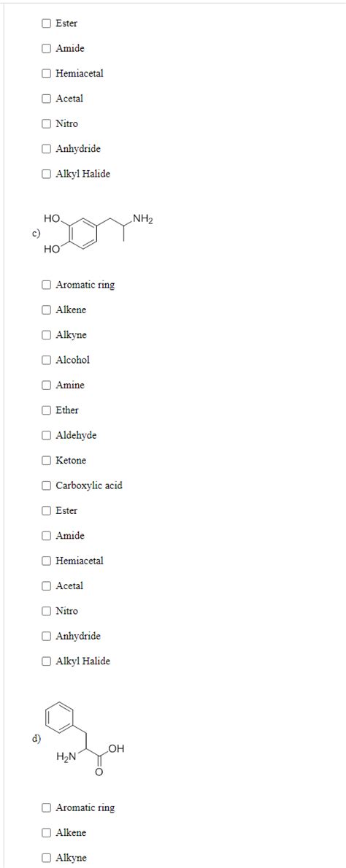
Task: Check Aromatic ring for question c
Action: coord(47,285)
